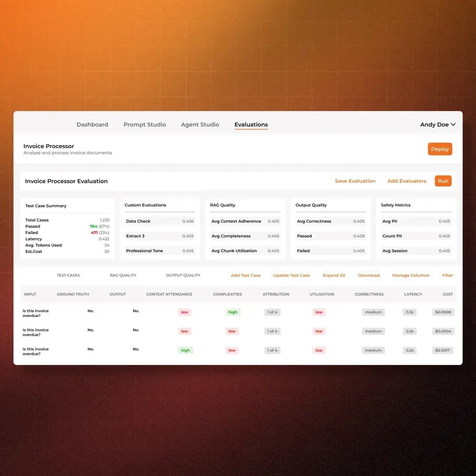
Task: Open the Manage Columns option
Action: pos(410,275)
